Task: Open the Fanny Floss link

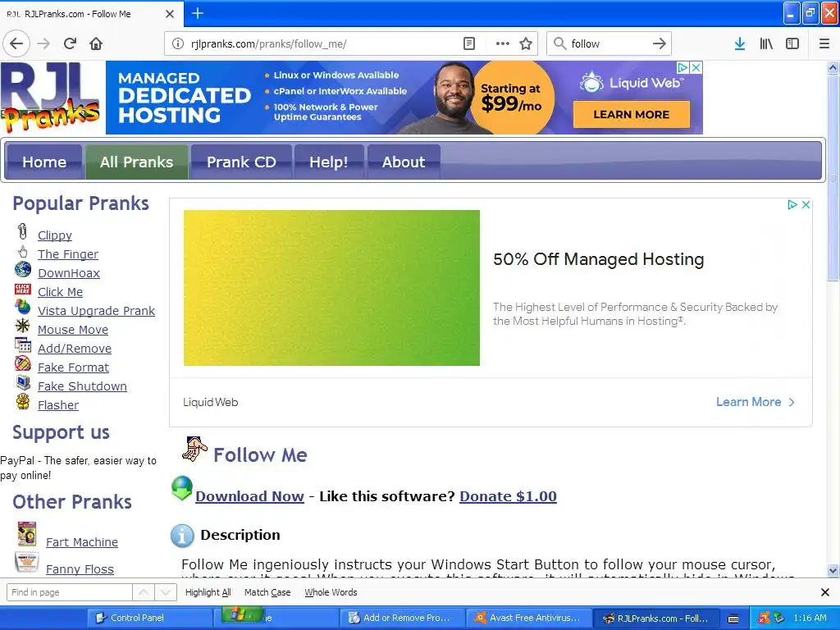Action: (80, 569)
